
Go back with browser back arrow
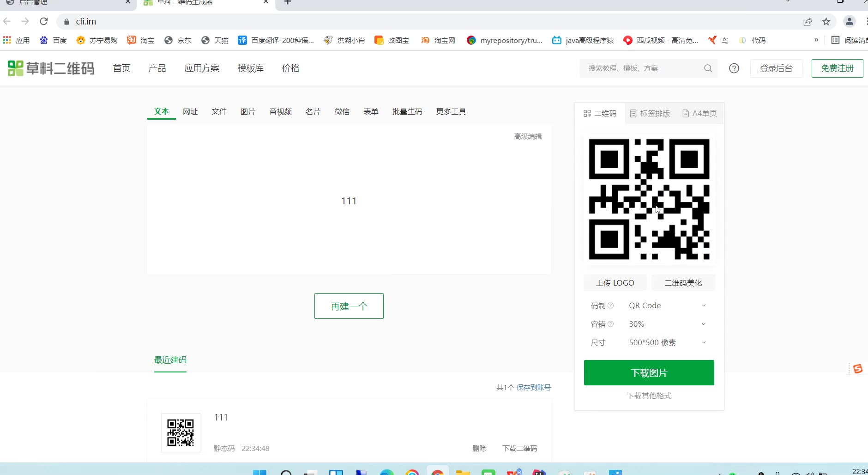coord(7,21)
